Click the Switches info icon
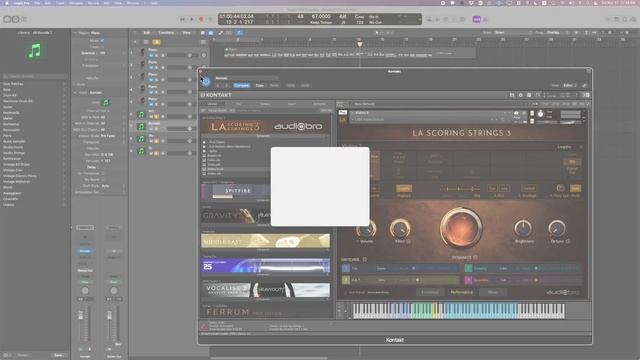640x360 pixels. pos(364,260)
